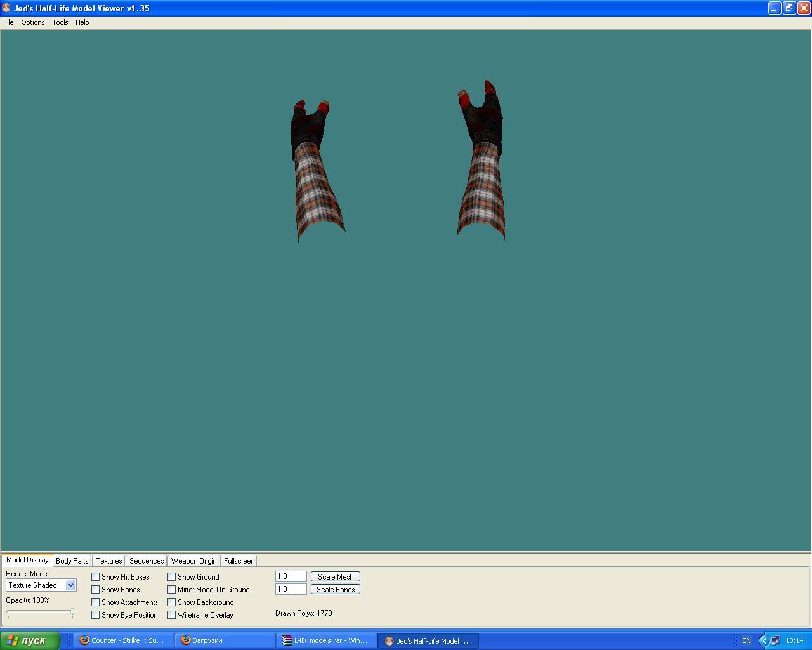Switch to the Sequences tab
This screenshot has height=650, width=812.
147,561
